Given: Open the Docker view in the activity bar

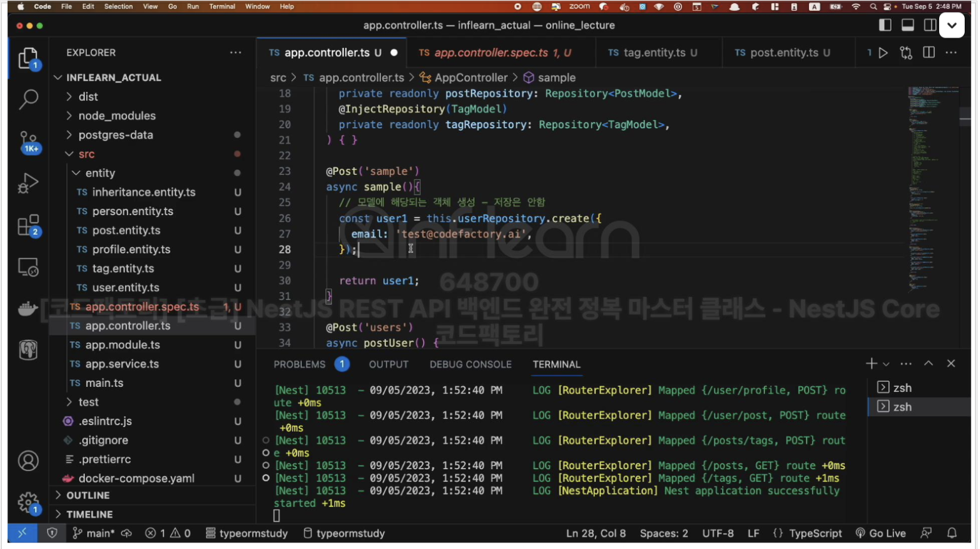Looking at the screenshot, I should (x=28, y=309).
